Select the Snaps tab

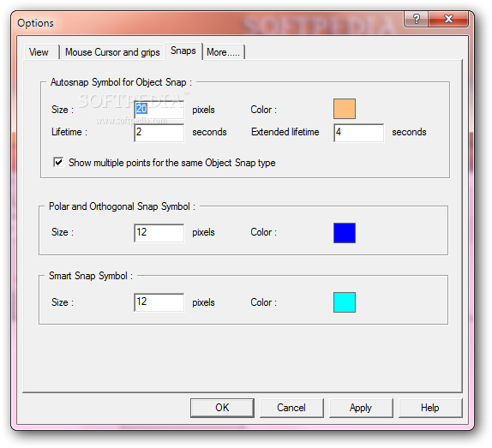(x=183, y=51)
